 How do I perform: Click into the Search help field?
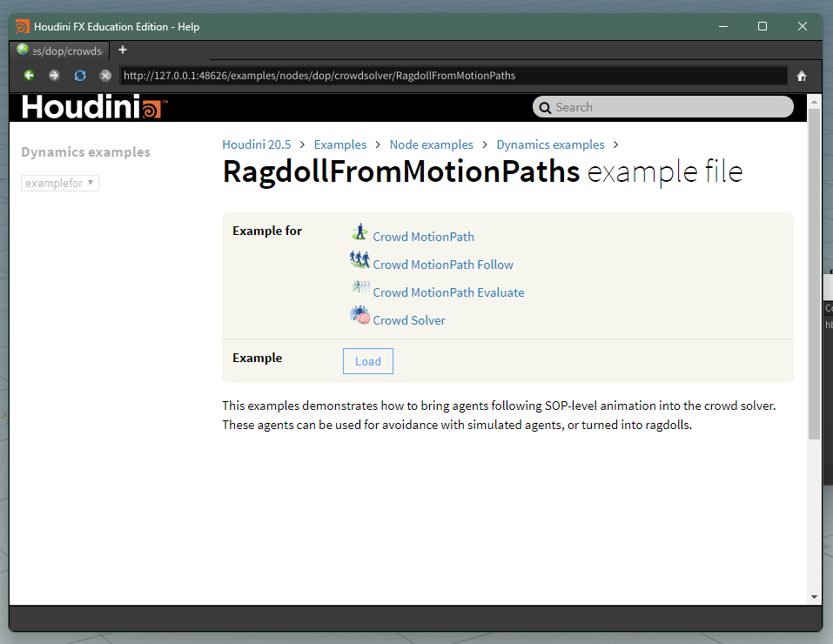[663, 107]
